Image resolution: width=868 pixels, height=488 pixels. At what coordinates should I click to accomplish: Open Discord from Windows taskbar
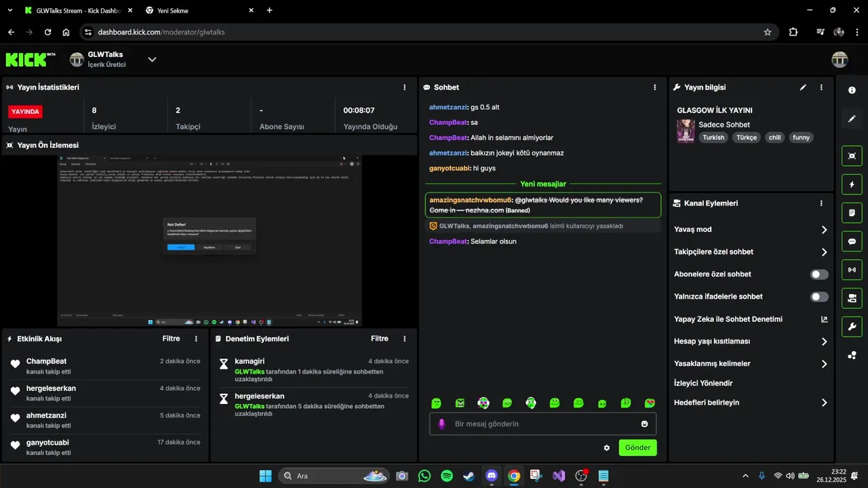492,476
